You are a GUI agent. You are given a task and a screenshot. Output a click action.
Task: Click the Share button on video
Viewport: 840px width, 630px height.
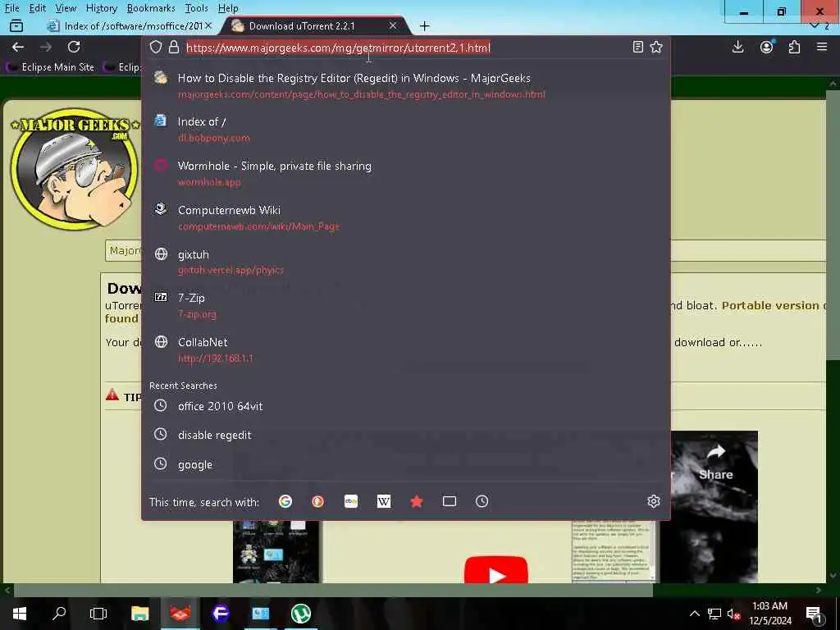tap(715, 463)
